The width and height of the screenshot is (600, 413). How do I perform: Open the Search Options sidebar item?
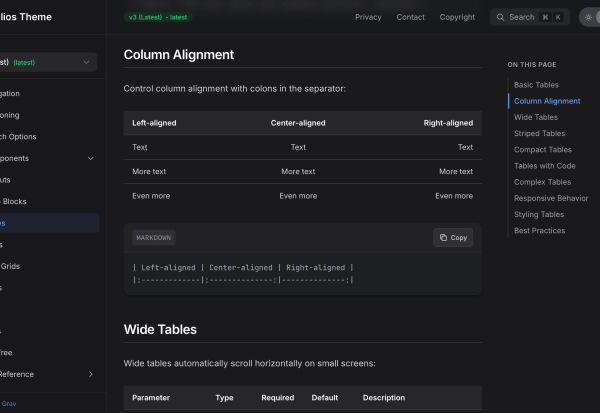(18, 137)
